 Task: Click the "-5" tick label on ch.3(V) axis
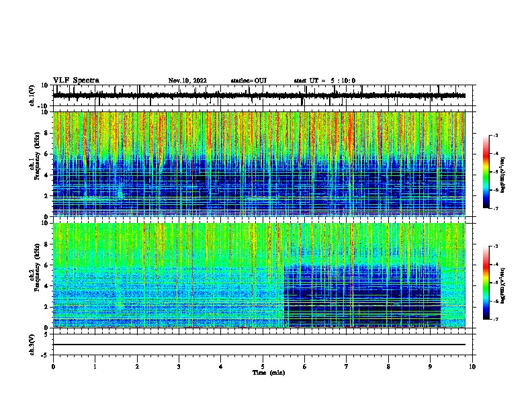45,355
